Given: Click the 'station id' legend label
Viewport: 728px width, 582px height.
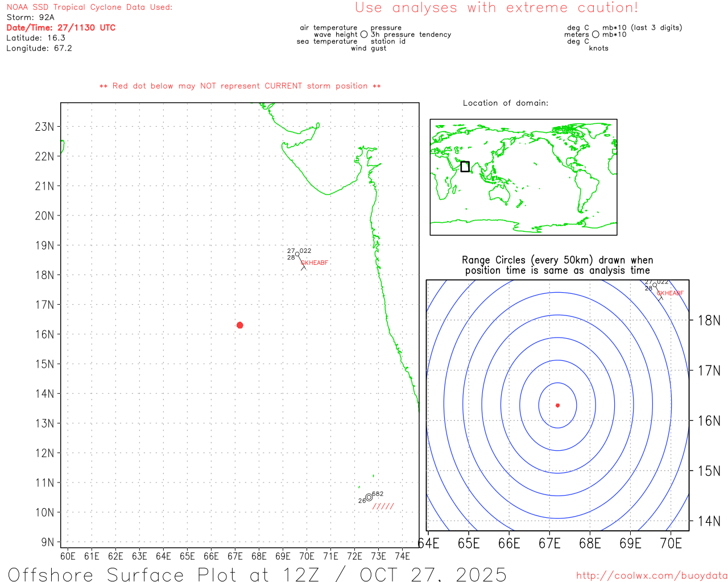Looking at the screenshot, I should (x=388, y=41).
